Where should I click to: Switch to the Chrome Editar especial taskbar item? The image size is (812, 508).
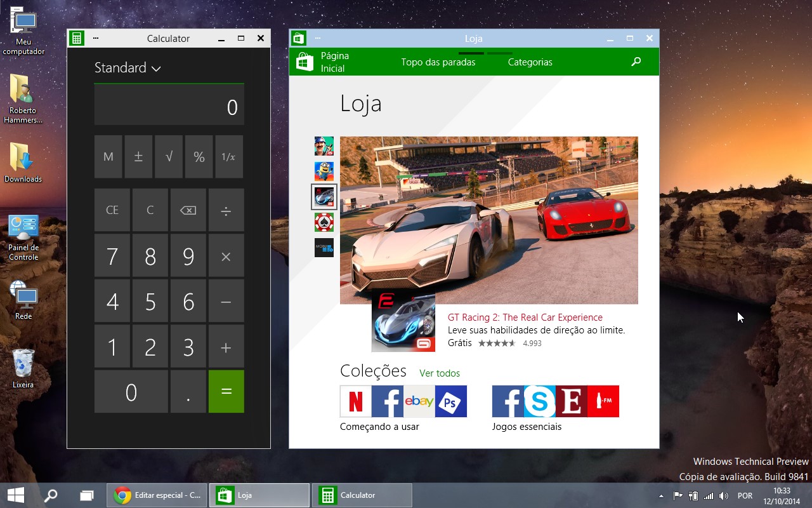click(157, 495)
